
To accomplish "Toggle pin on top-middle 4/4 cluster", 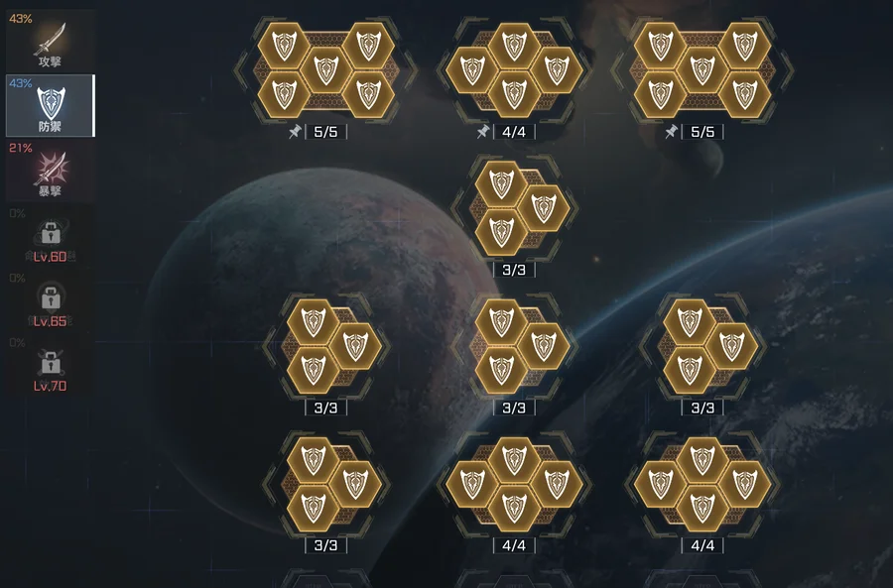I will (x=483, y=132).
